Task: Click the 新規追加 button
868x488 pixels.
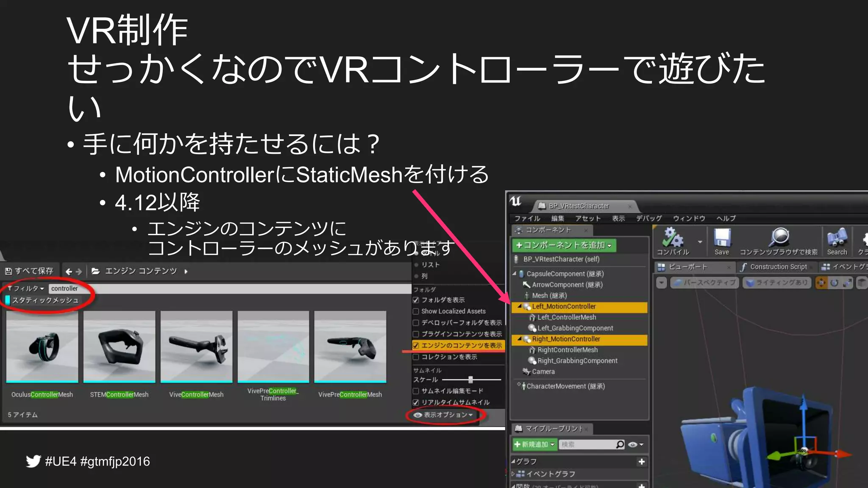Action: 534,444
